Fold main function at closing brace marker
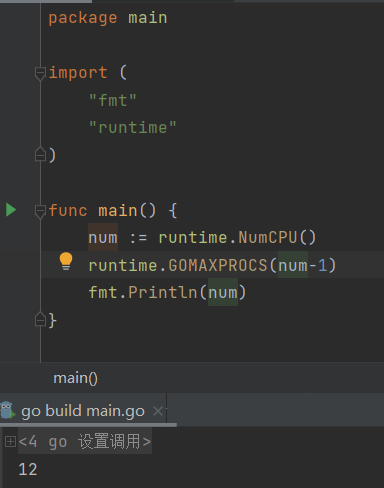 (x=40, y=319)
